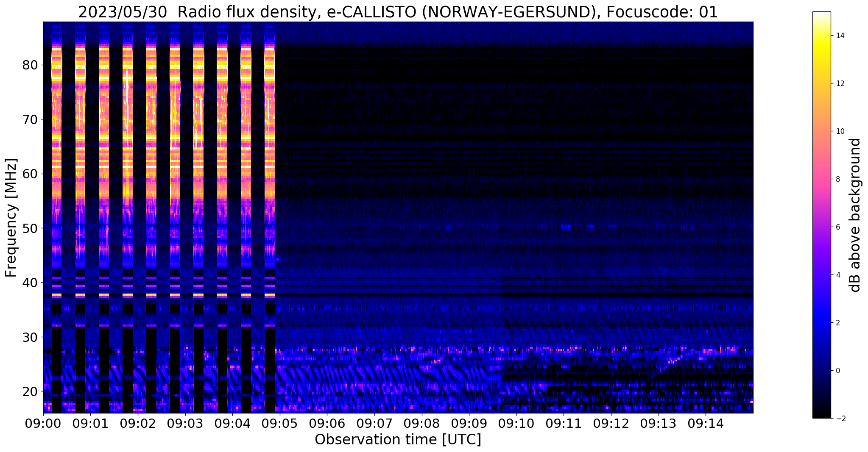Click the 09:07 time tick label

click(374, 423)
